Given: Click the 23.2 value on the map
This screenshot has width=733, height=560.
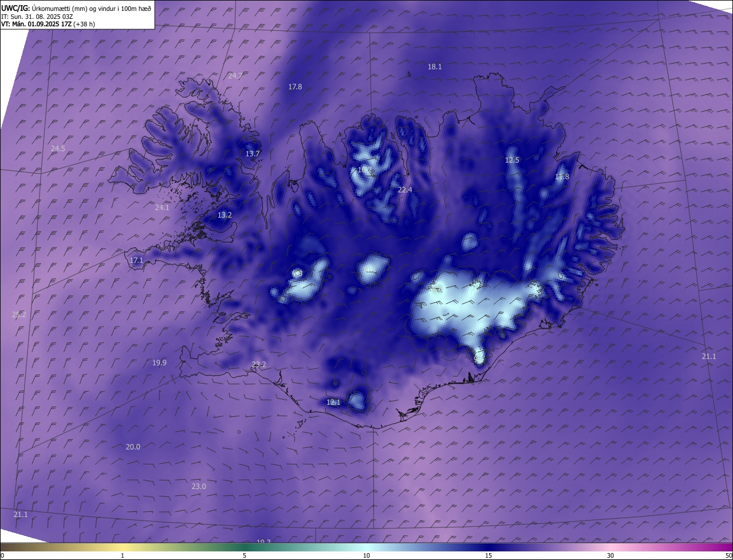Looking at the screenshot, I should click(x=259, y=364).
